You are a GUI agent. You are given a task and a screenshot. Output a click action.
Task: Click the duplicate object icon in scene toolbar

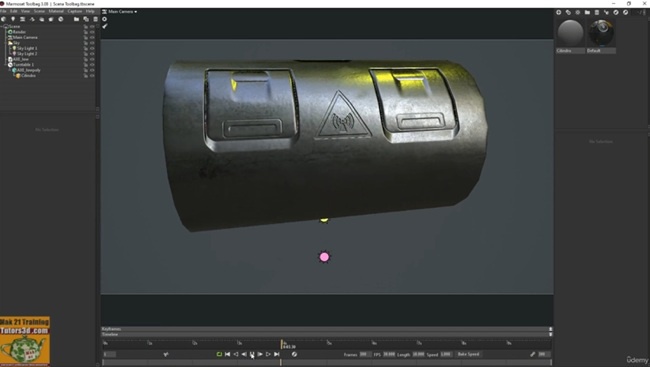tap(86, 19)
